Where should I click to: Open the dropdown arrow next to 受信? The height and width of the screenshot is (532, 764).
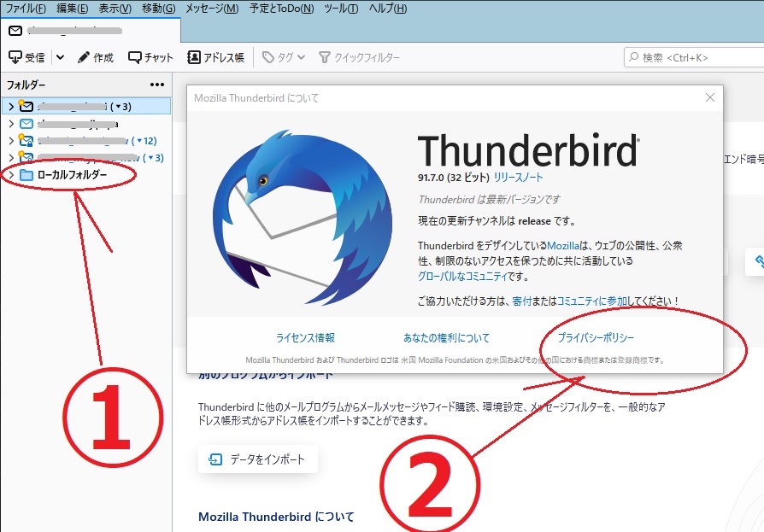tap(60, 57)
